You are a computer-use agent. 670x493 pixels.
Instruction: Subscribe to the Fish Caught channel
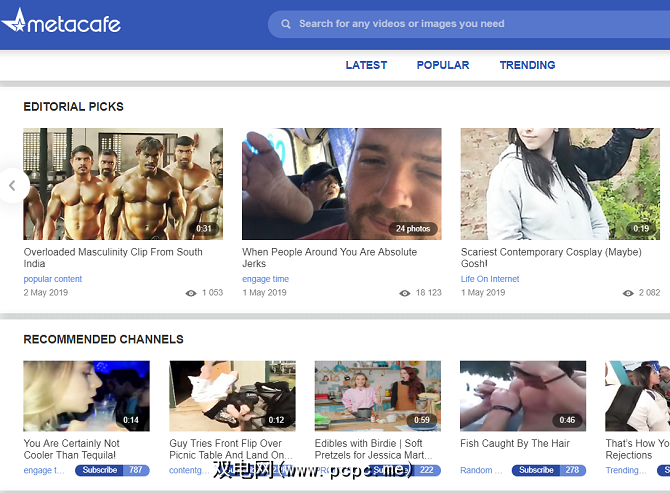[x=536, y=470]
